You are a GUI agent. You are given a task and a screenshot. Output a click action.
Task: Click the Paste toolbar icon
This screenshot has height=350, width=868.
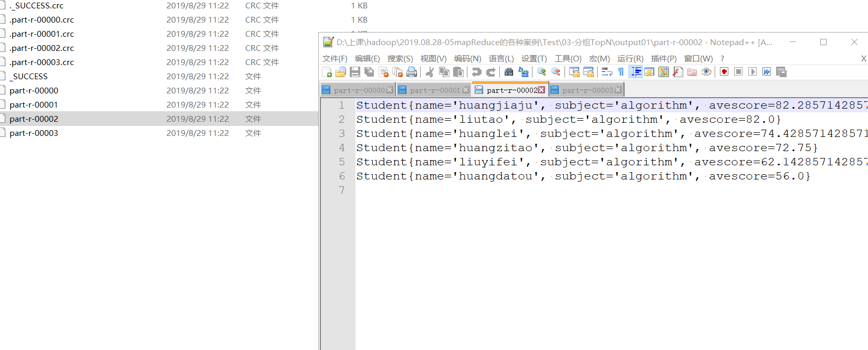[x=458, y=72]
